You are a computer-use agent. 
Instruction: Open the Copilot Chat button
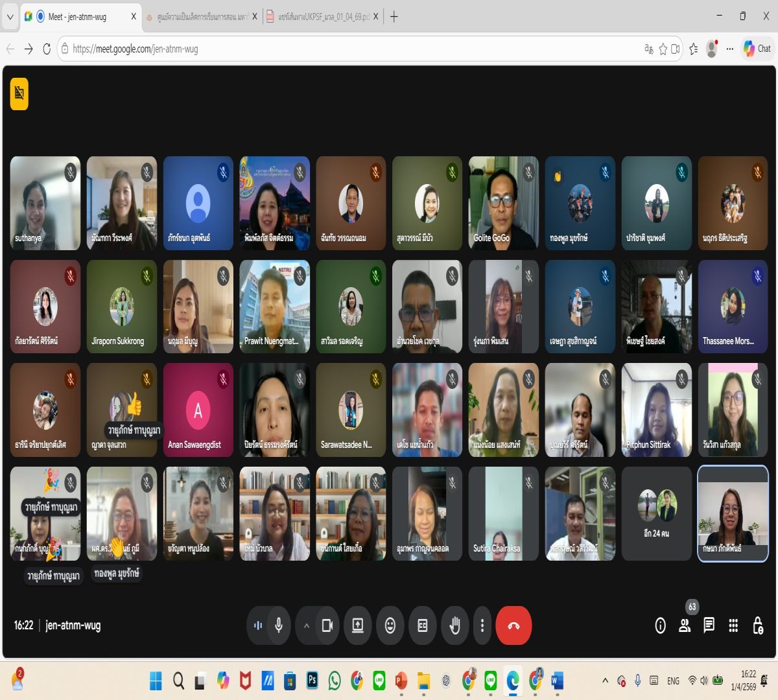pos(757,49)
